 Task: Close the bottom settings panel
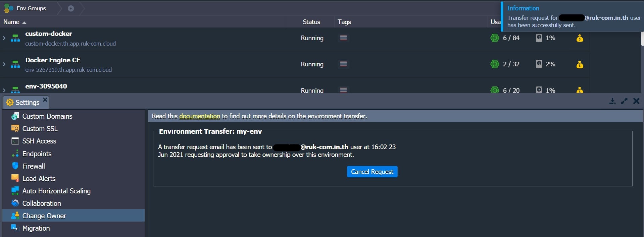[636, 101]
